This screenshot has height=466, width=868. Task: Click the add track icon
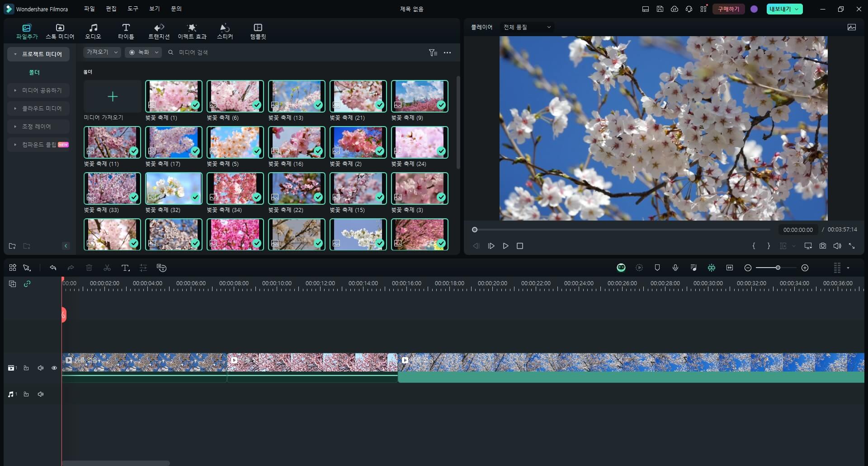(13, 284)
